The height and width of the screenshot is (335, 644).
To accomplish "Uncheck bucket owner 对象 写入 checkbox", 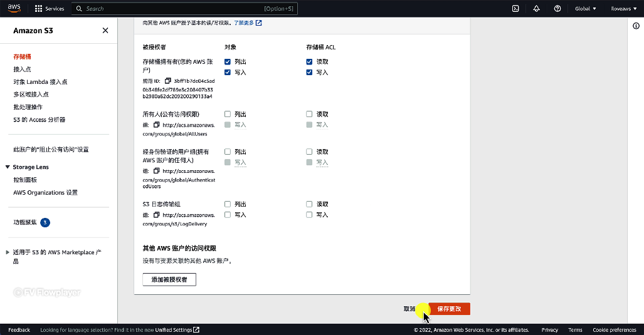I will click(228, 72).
